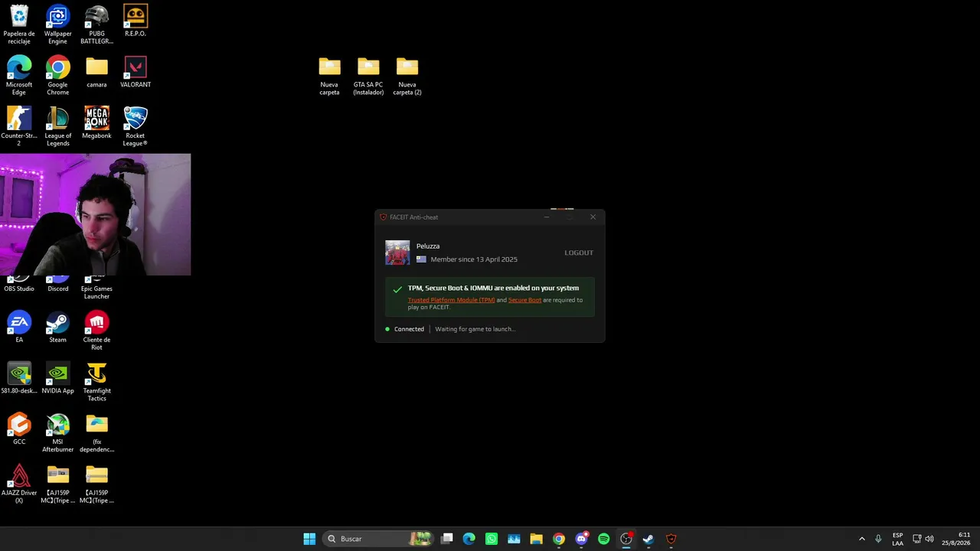The image size is (980, 551).
Task: Open WhatsApp from the taskbar
Action: click(x=492, y=539)
